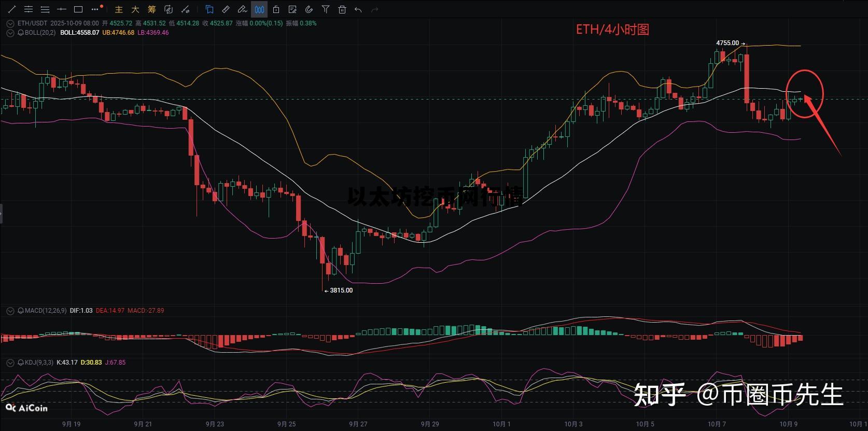Expand the ETH/USDT info row chevron
The image size is (868, 431).
(x=10, y=23)
